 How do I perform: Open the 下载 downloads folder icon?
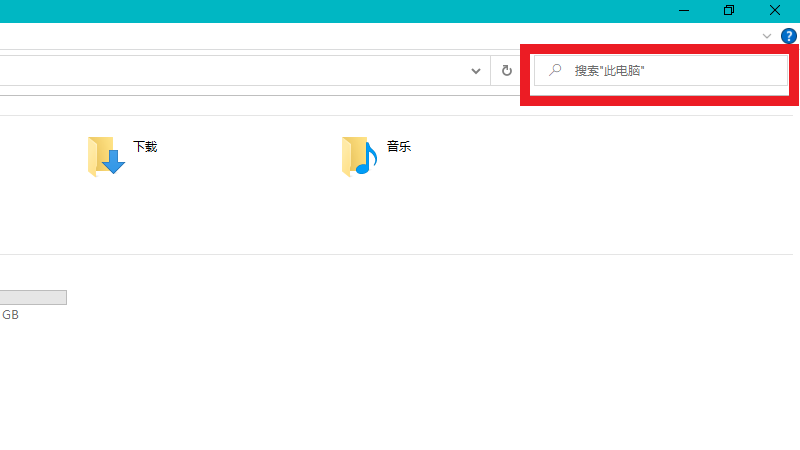point(106,156)
